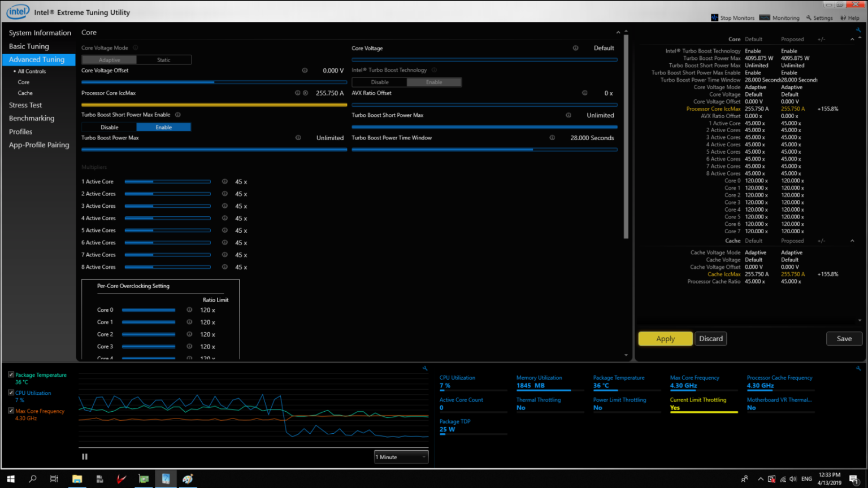Uncheck Package Temperature in the graph legend

pyautogui.click(x=11, y=374)
